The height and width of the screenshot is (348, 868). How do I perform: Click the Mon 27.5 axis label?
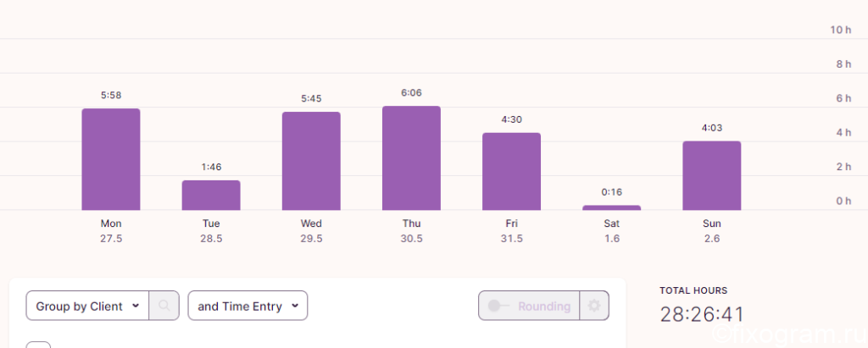click(111, 231)
